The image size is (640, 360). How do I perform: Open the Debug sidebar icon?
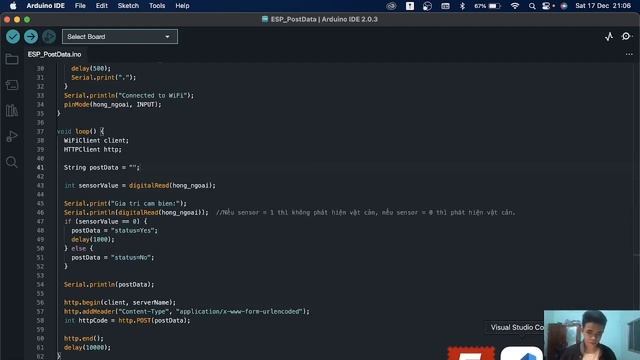click(x=12, y=136)
